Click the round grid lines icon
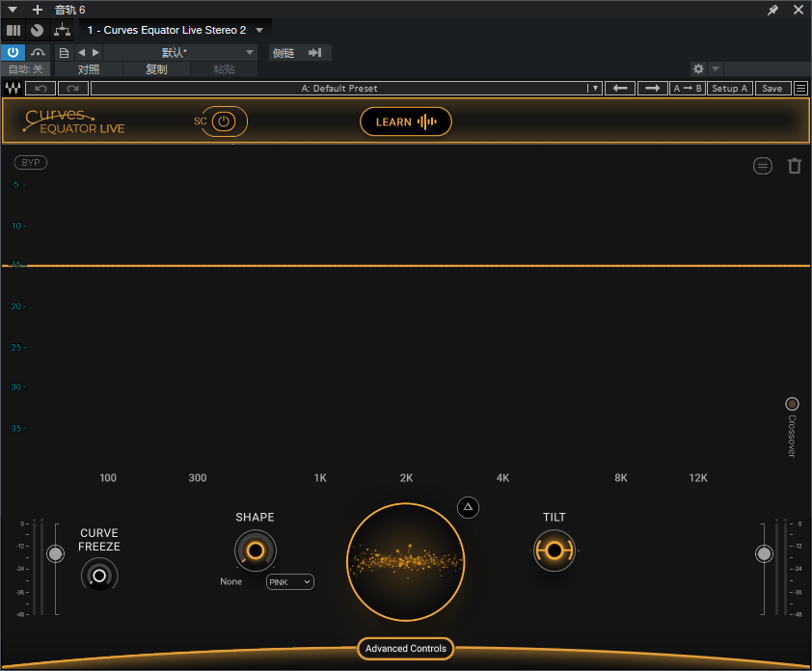Viewport: 812px width, 671px height. point(762,166)
